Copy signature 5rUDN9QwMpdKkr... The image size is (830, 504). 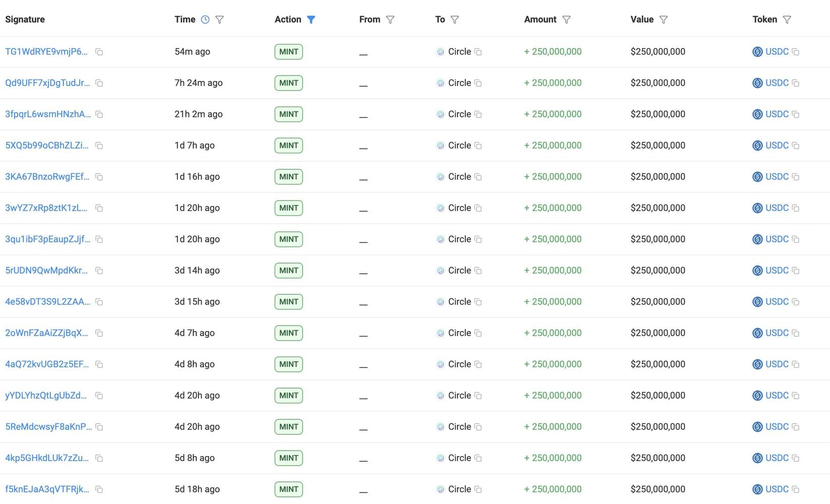click(99, 271)
